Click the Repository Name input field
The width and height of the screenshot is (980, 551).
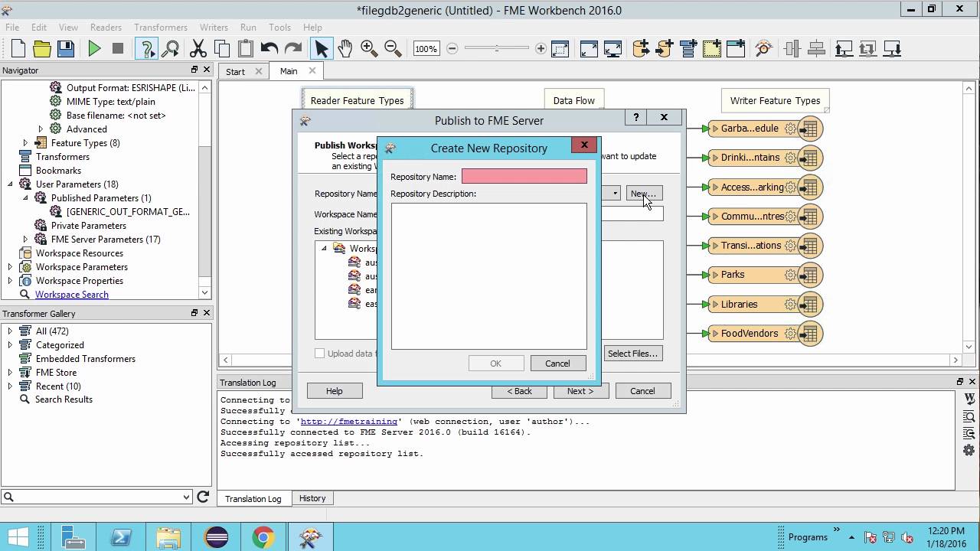[524, 177]
